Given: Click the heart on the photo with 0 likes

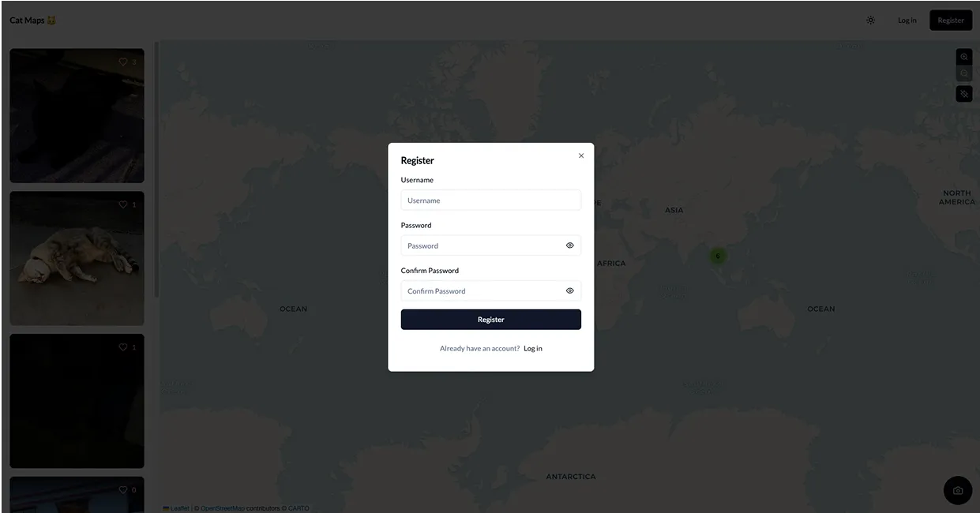Looking at the screenshot, I should click(123, 489).
